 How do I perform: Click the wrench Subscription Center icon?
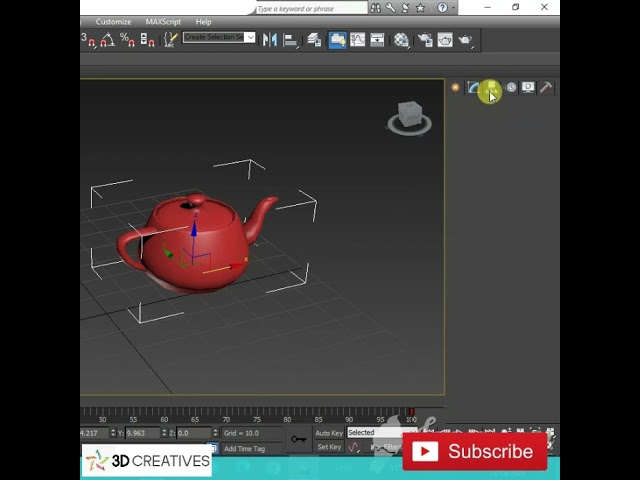pyautogui.click(x=391, y=8)
